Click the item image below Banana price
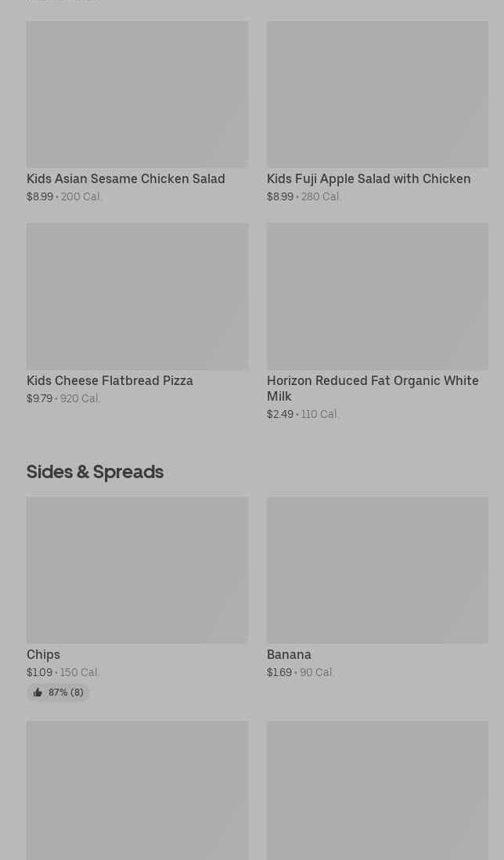The height and width of the screenshot is (860, 504). 377,790
